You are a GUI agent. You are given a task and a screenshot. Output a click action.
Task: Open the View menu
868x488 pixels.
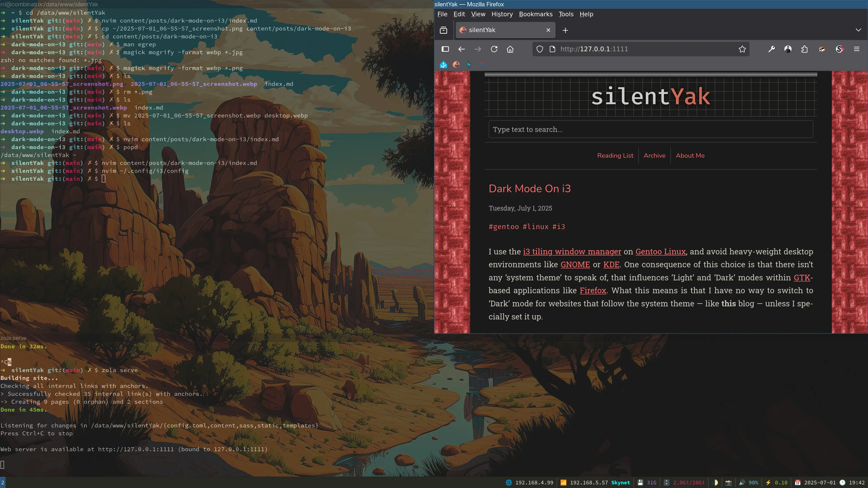[478, 14]
